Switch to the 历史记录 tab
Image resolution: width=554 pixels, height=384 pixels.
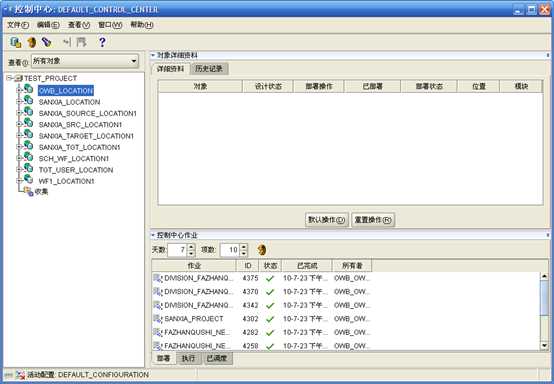(209, 69)
